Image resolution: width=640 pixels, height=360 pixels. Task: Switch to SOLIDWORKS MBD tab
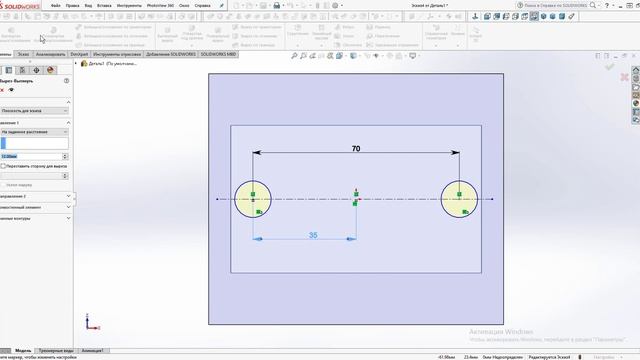click(x=218, y=54)
